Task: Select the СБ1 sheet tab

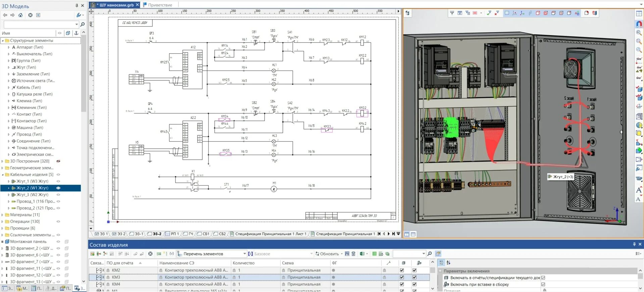Action: (x=204, y=234)
